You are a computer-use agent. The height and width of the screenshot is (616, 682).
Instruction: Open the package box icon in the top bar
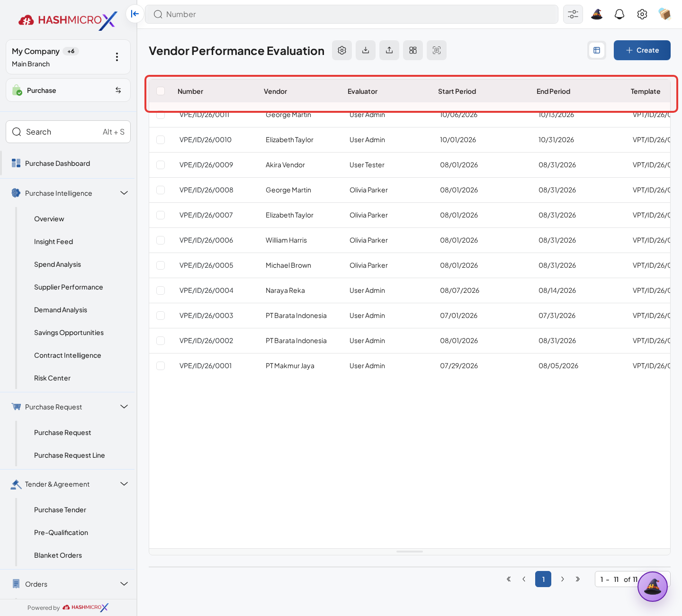(x=665, y=14)
